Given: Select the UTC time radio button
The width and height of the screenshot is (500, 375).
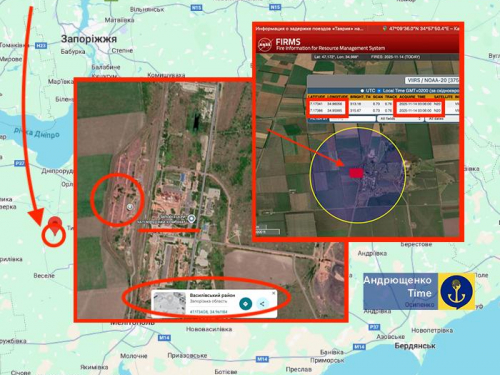Looking at the screenshot, I should pyautogui.click(x=362, y=91).
